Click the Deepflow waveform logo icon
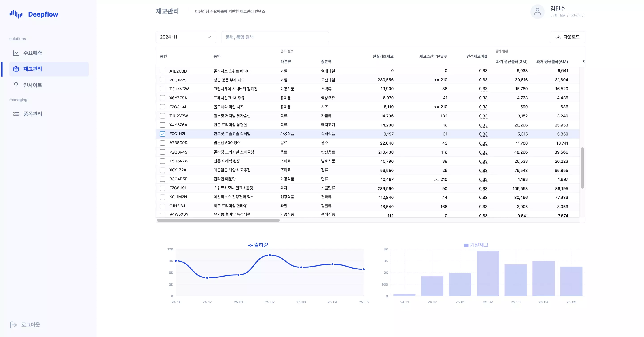Image resolution: width=644 pixels, height=337 pixels. coord(16,14)
